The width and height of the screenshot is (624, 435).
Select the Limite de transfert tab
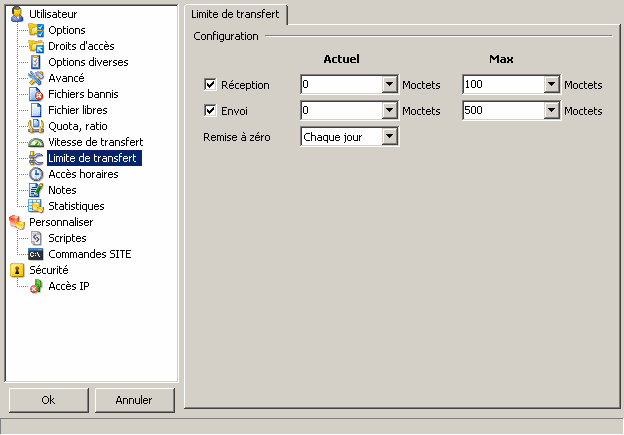tap(237, 14)
